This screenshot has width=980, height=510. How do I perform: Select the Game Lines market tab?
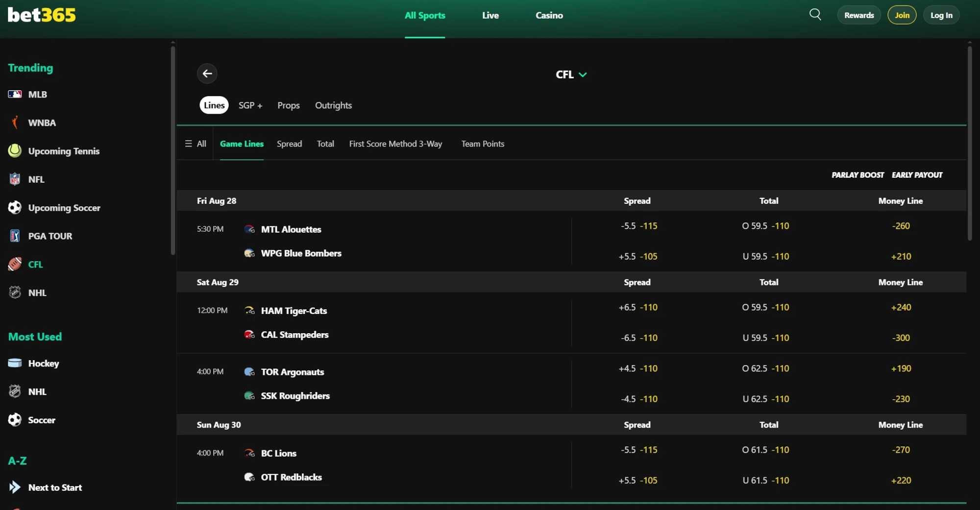click(x=242, y=144)
